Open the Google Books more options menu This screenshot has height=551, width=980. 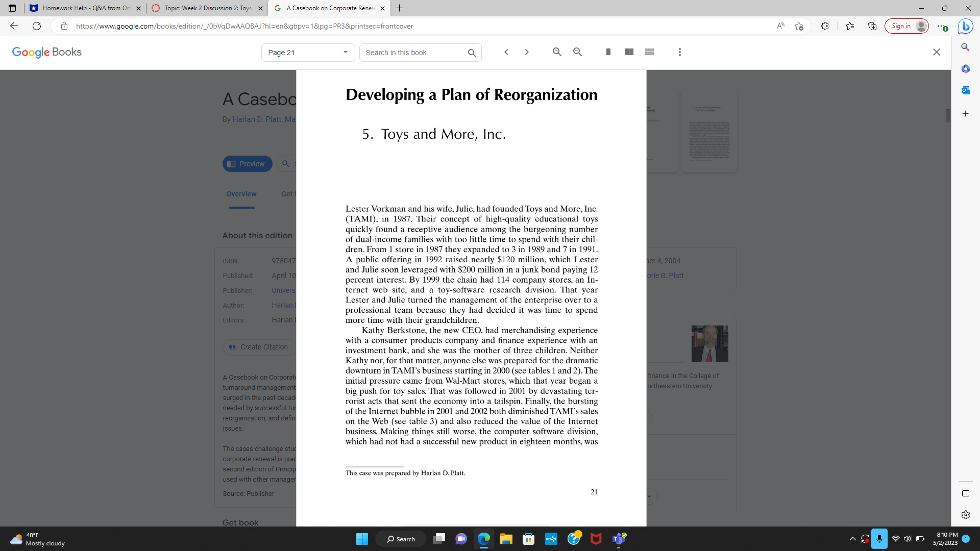(x=679, y=52)
